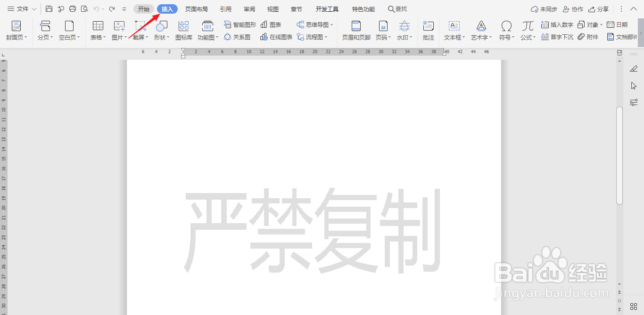This screenshot has height=315, width=644.
Task: Click Drop Cap (首字下沉)
Action: click(557, 37)
